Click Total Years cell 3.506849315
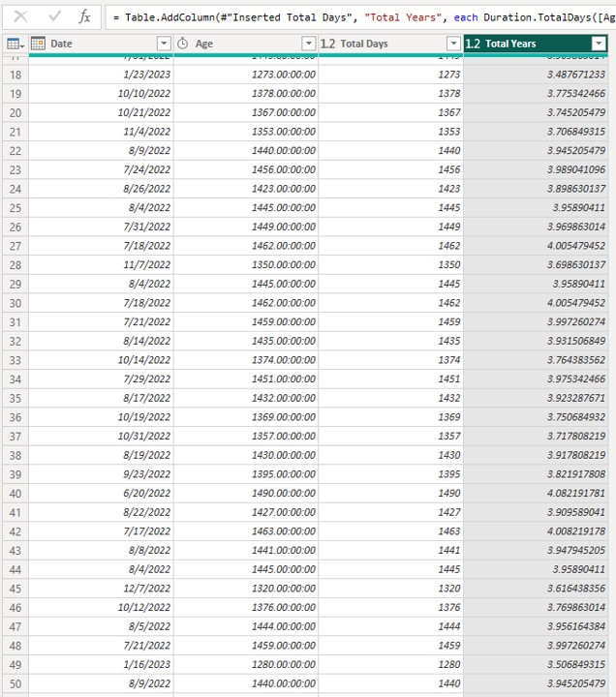The height and width of the screenshot is (697, 616). point(536,664)
